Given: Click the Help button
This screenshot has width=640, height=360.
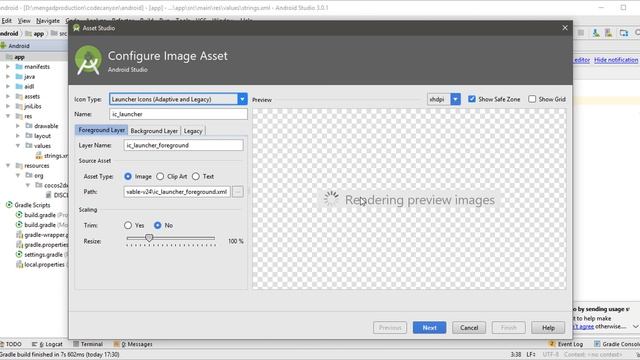Looking at the screenshot, I should coord(548,328).
